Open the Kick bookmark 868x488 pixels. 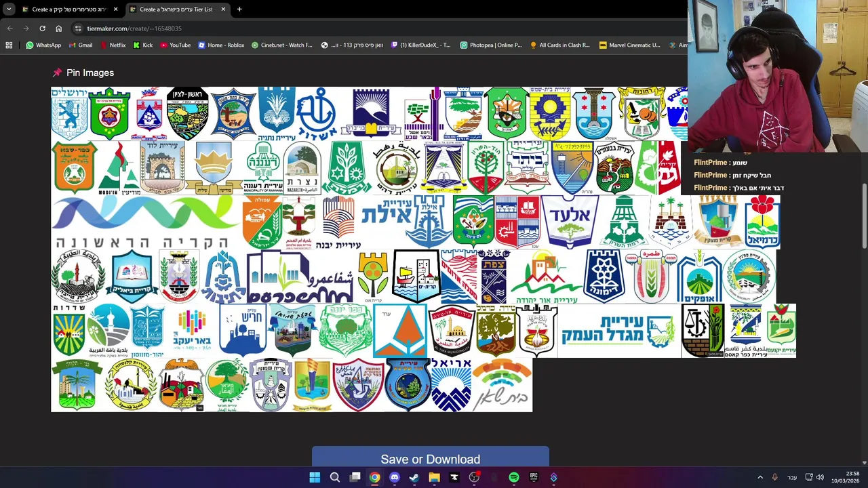coord(143,45)
